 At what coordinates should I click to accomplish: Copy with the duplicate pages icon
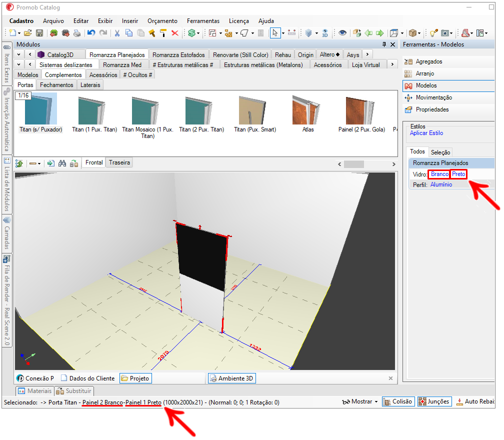point(129,33)
